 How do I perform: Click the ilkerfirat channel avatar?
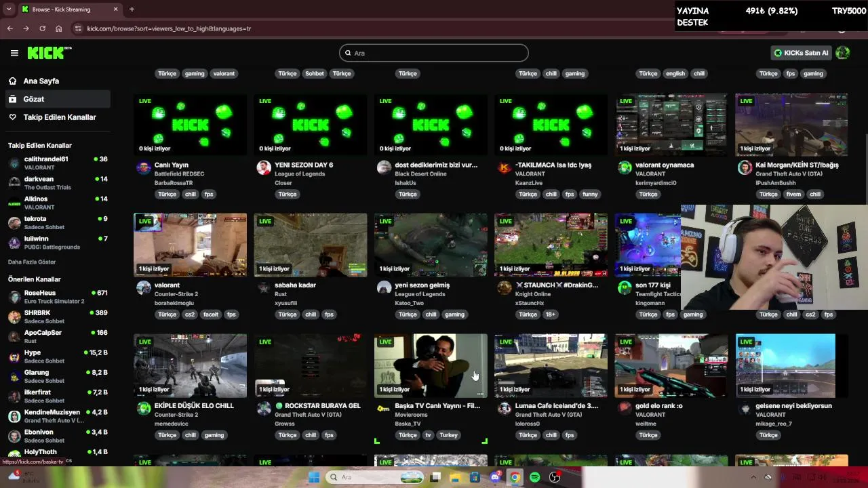[14, 396]
